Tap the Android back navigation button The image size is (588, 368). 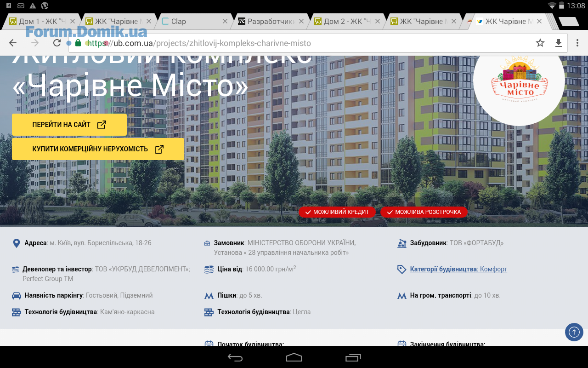click(x=235, y=357)
